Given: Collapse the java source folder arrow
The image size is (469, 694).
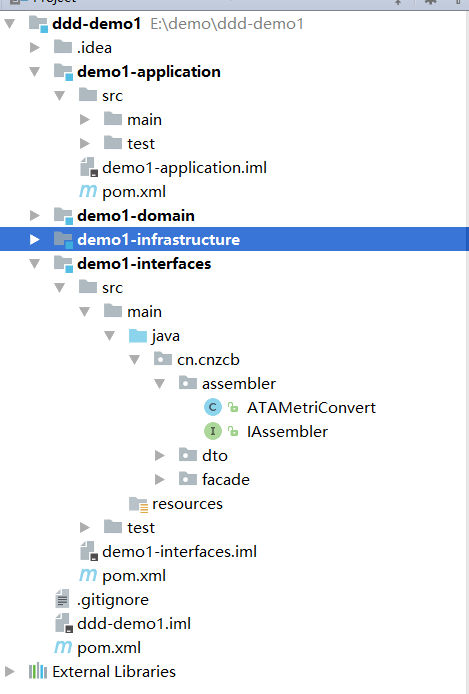Looking at the screenshot, I should coord(110,335).
